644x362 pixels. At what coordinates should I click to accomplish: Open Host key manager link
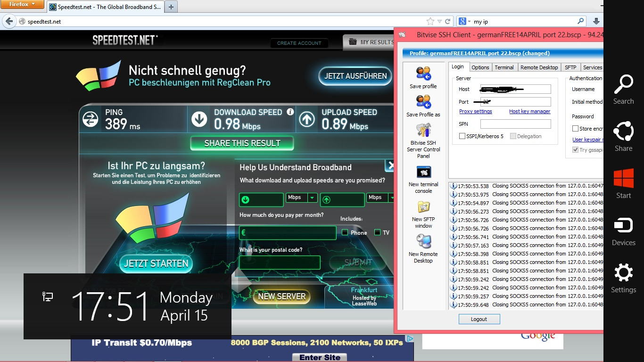tap(530, 111)
